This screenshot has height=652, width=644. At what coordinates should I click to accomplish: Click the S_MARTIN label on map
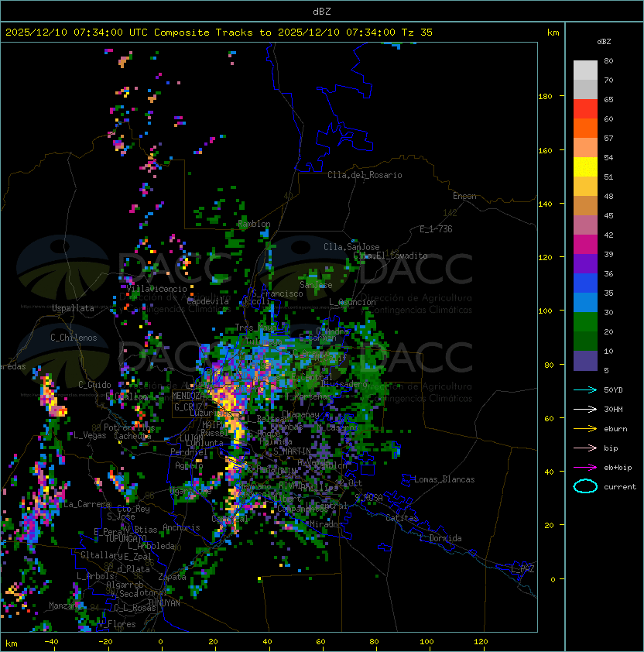pos(292,451)
